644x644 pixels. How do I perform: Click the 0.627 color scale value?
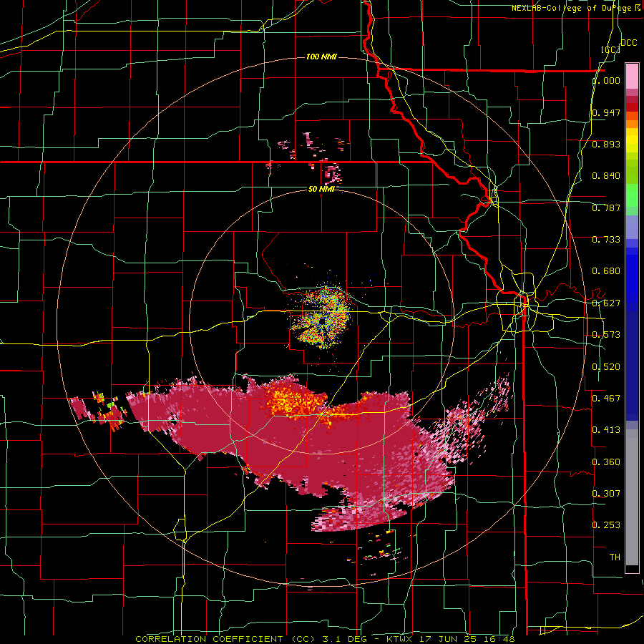click(x=606, y=303)
